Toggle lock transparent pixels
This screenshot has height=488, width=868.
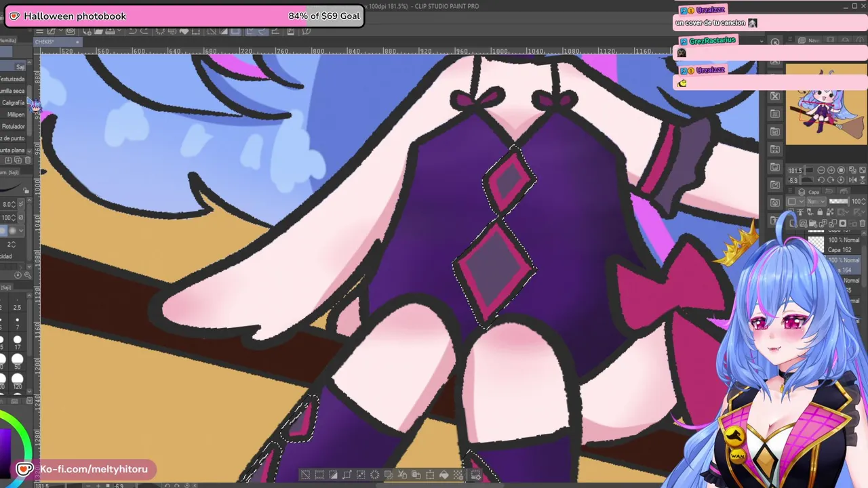pyautogui.click(x=830, y=211)
